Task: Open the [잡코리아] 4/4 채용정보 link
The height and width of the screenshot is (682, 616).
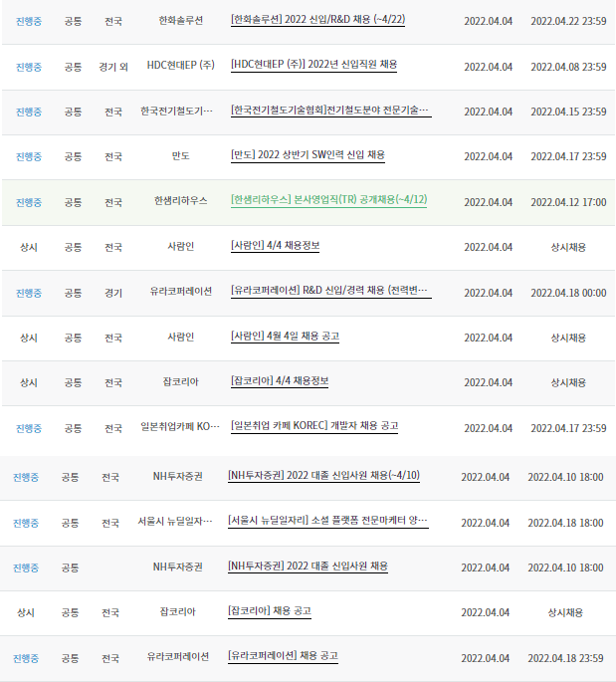Action: [280, 381]
